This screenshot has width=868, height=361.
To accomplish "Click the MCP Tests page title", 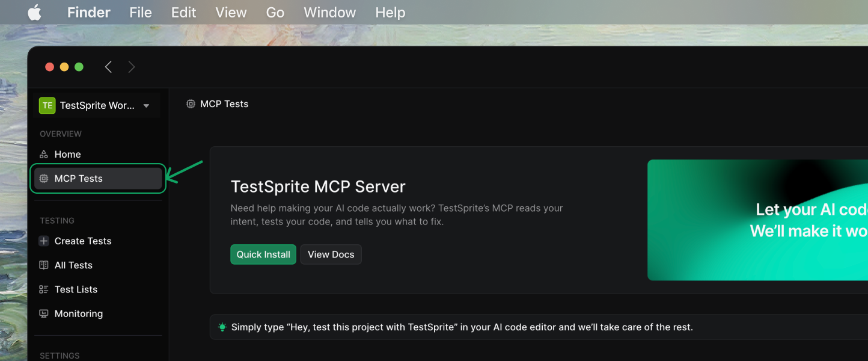I will pyautogui.click(x=224, y=104).
